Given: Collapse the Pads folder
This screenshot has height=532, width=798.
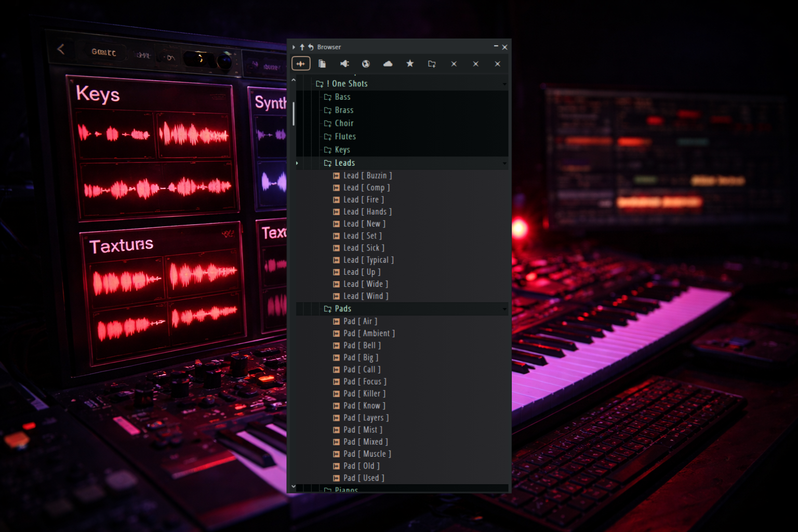Looking at the screenshot, I should 342,309.
